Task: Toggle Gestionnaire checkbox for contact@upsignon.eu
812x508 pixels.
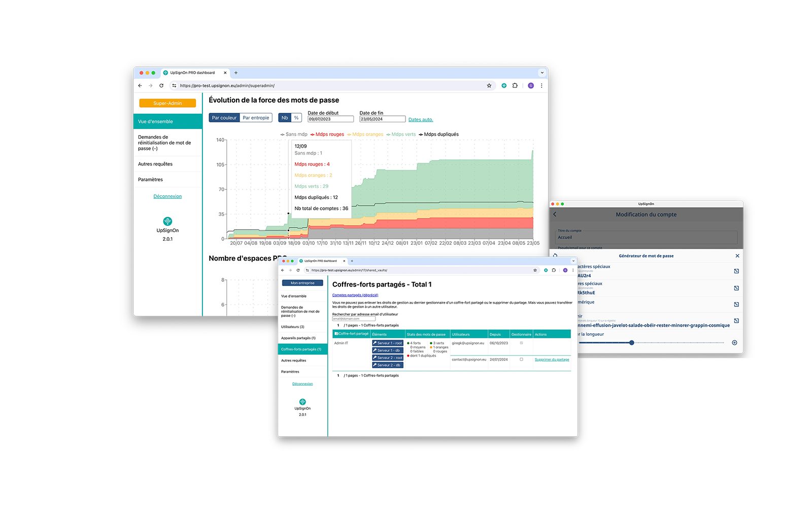Action: pyautogui.click(x=521, y=360)
